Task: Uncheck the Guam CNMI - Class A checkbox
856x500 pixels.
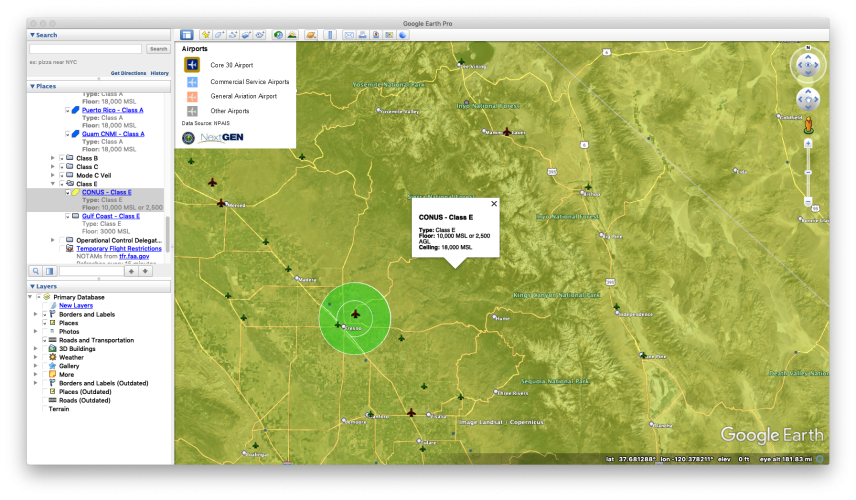Action: (x=68, y=134)
